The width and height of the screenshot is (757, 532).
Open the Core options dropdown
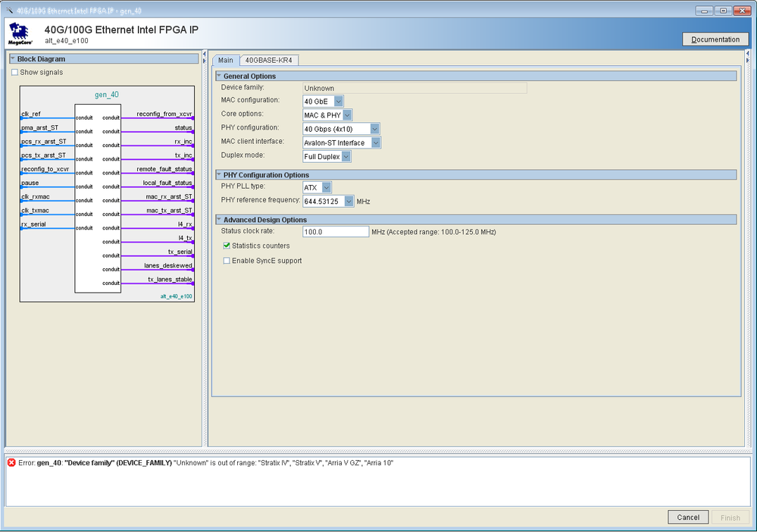tap(347, 115)
